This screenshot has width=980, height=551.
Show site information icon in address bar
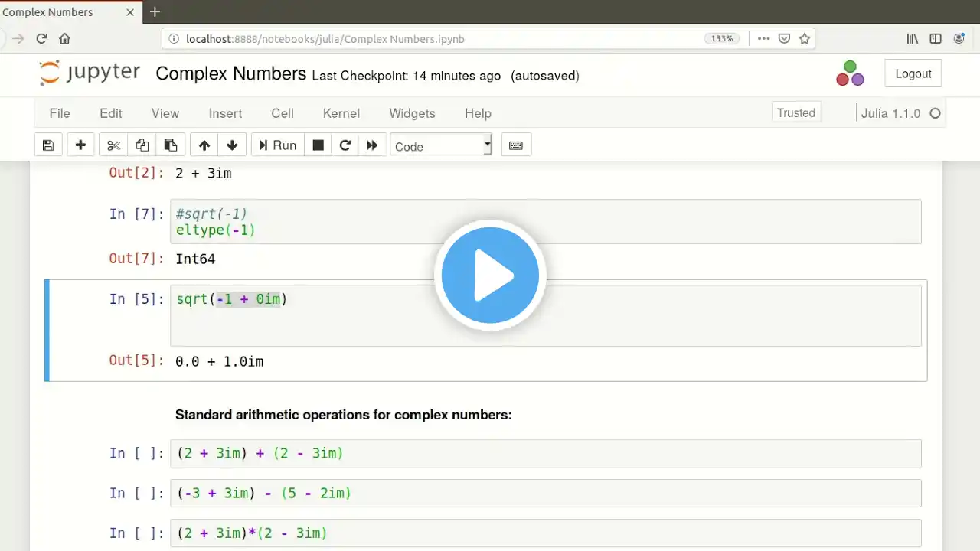174,38
